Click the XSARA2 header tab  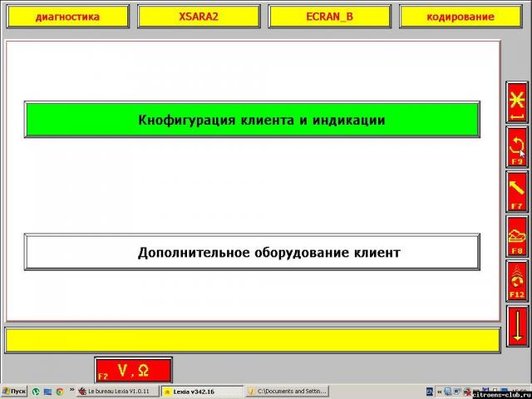[199, 17]
